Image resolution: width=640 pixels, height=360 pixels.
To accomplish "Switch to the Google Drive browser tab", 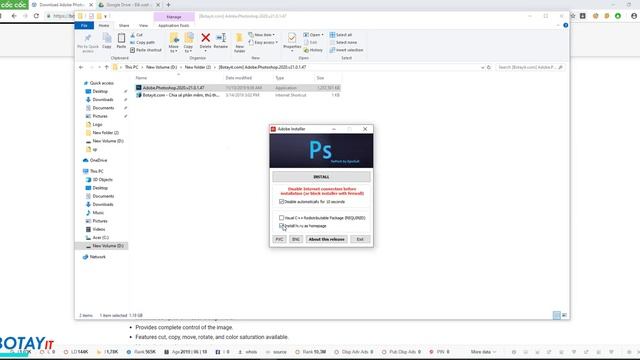I will click(x=129, y=5).
